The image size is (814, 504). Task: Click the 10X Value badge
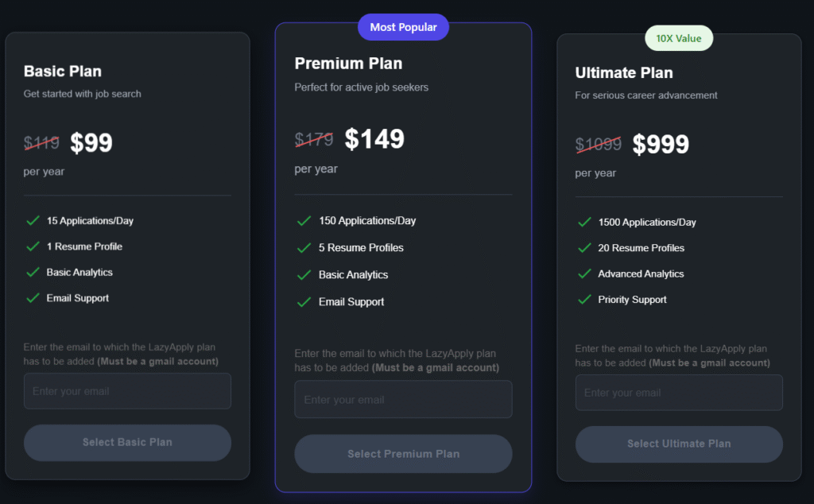tap(679, 37)
